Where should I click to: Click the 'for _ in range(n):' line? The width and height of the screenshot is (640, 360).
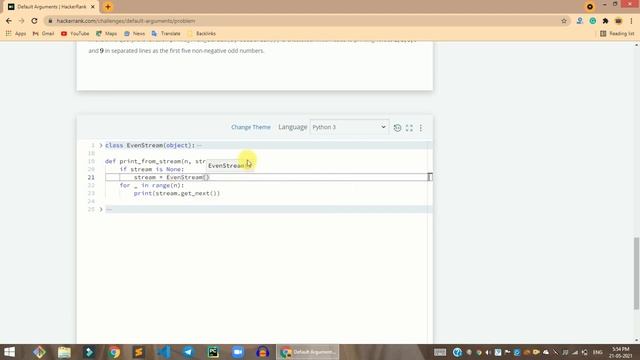point(152,185)
